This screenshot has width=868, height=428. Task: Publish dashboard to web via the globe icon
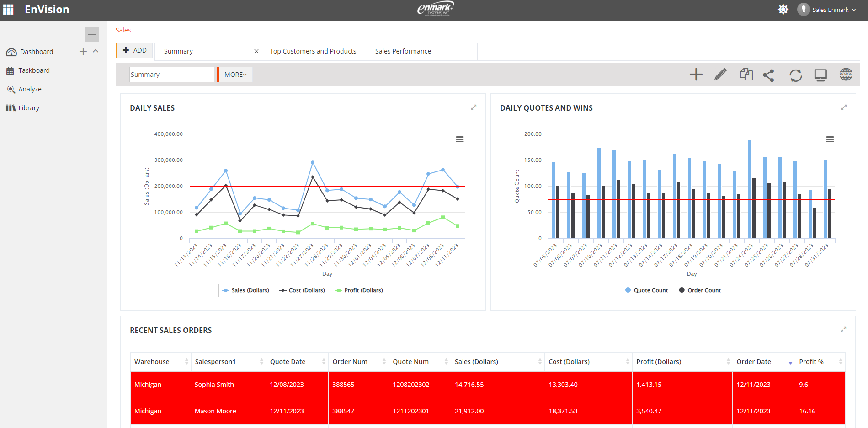point(846,74)
